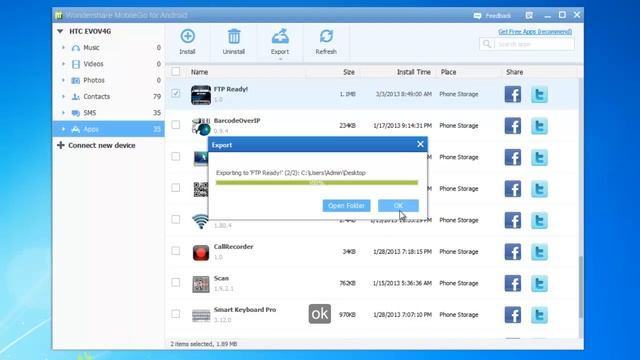Click the FTP Ready! app icon
The image size is (640, 360).
(x=201, y=95)
